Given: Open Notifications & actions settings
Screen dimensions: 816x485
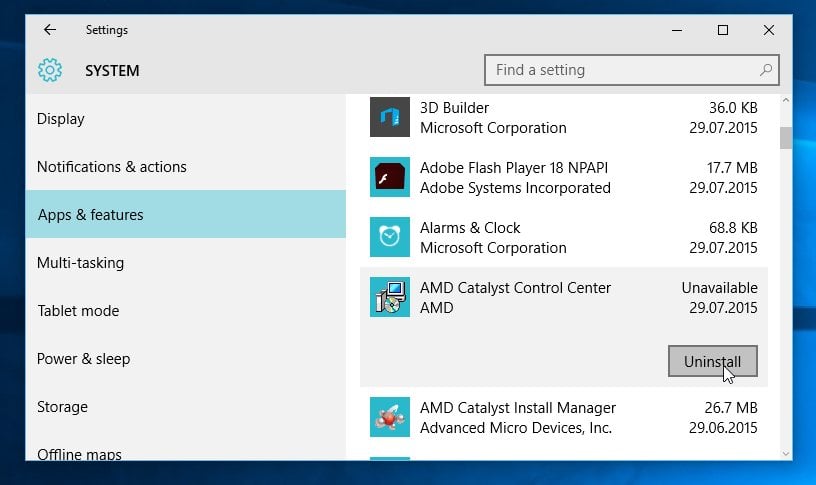Looking at the screenshot, I should 112,167.
